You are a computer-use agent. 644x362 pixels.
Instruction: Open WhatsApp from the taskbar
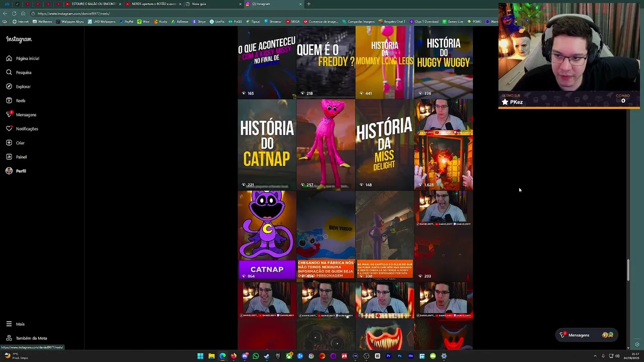click(256, 356)
